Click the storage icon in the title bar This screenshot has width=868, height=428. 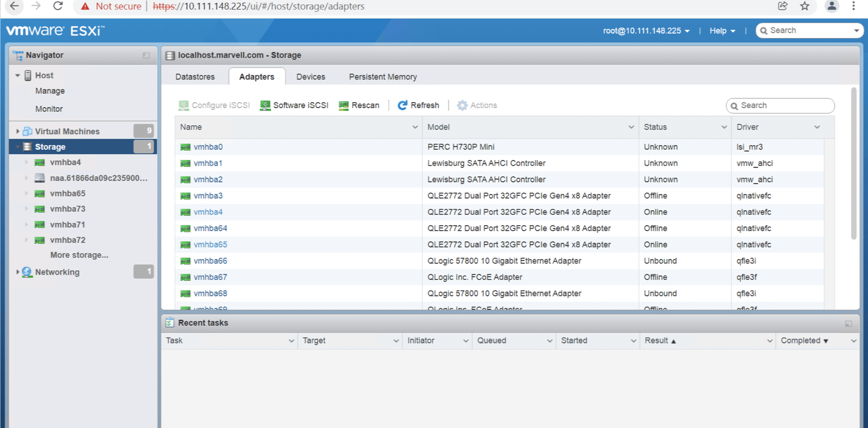[x=170, y=55]
